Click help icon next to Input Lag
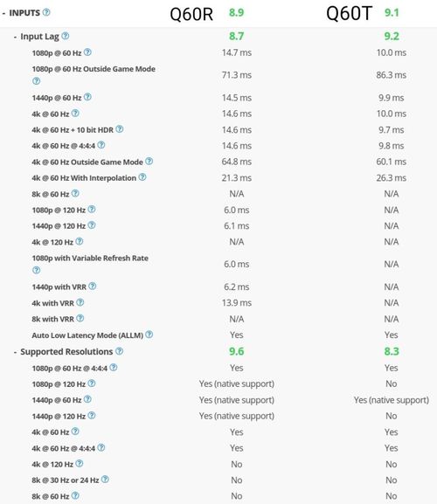This screenshot has height=504, width=437. pos(66,36)
